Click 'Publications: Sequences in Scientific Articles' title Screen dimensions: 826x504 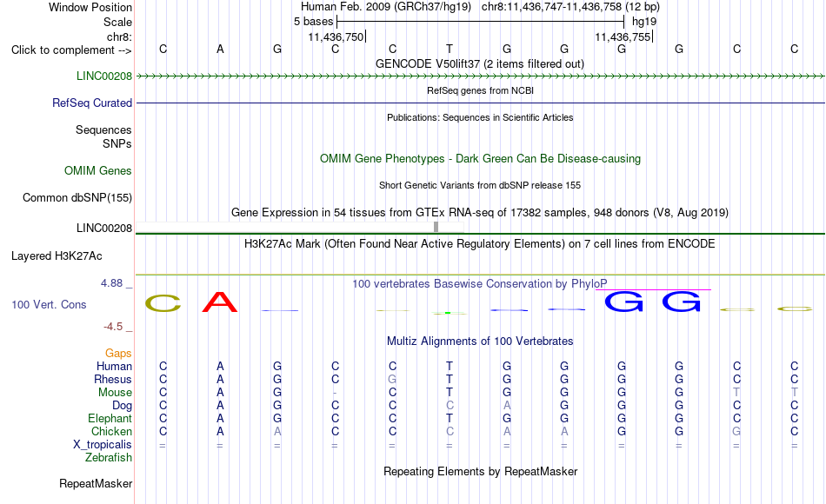(x=480, y=117)
